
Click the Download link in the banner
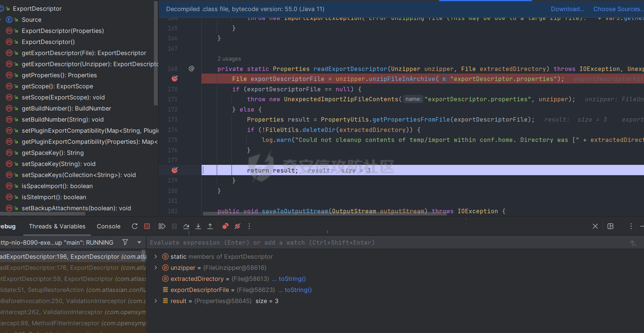(567, 9)
